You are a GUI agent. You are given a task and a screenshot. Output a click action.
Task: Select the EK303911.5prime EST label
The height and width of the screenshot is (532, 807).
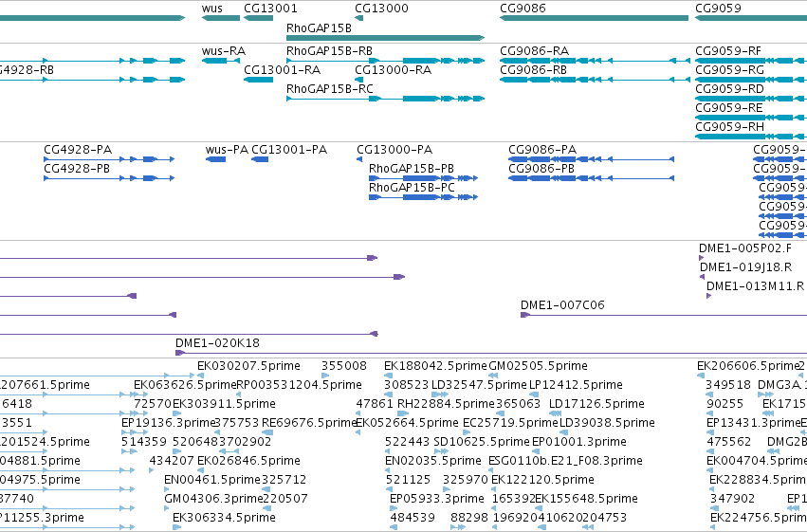224,404
